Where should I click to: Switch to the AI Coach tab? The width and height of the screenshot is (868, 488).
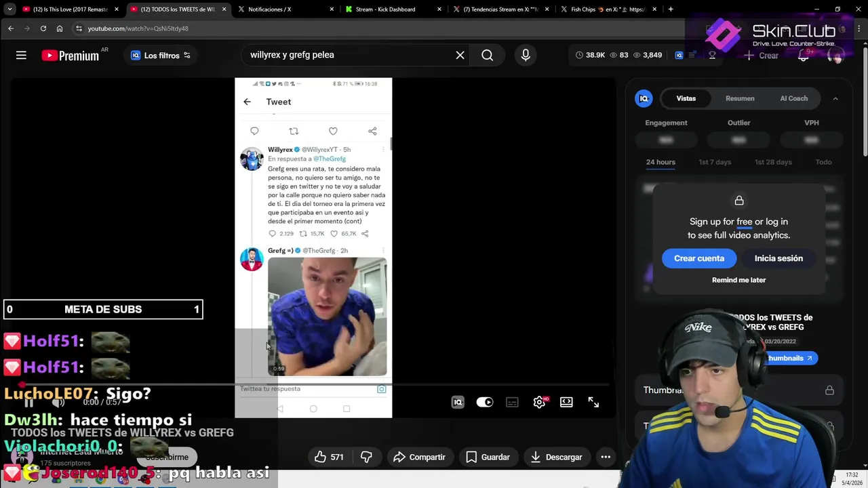(x=793, y=98)
